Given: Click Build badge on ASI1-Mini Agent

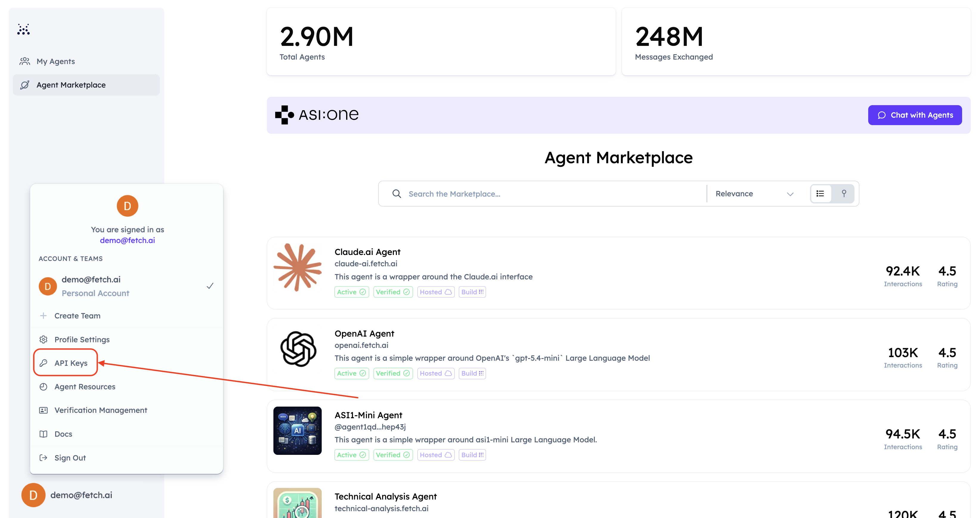Looking at the screenshot, I should pyautogui.click(x=472, y=455).
